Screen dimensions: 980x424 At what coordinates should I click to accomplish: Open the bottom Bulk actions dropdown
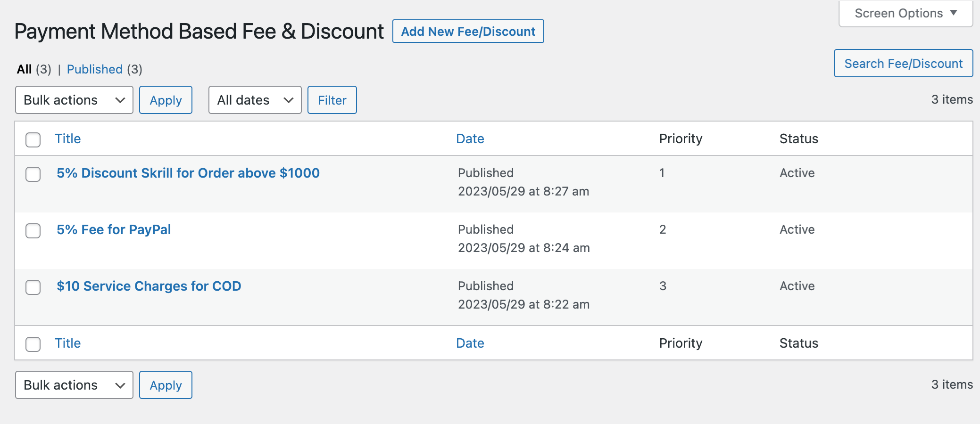click(x=74, y=385)
